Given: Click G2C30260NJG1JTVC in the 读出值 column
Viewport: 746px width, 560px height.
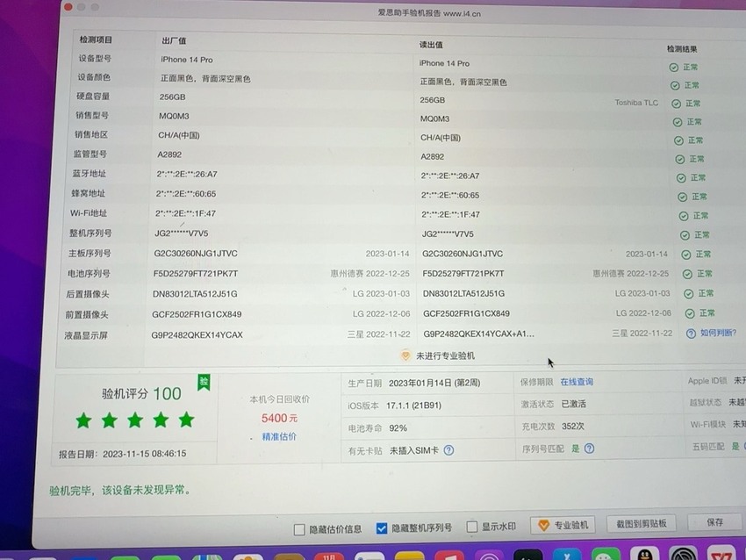Looking at the screenshot, I should pos(463,254).
